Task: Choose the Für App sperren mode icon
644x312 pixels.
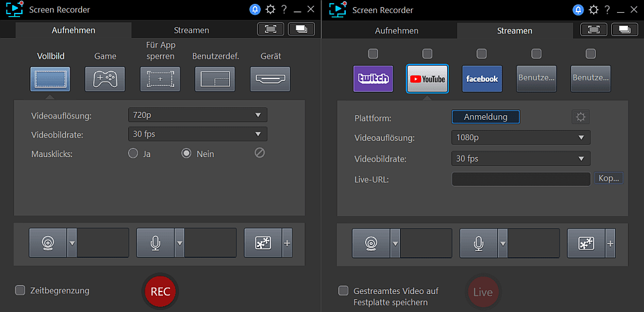Action: (x=160, y=79)
